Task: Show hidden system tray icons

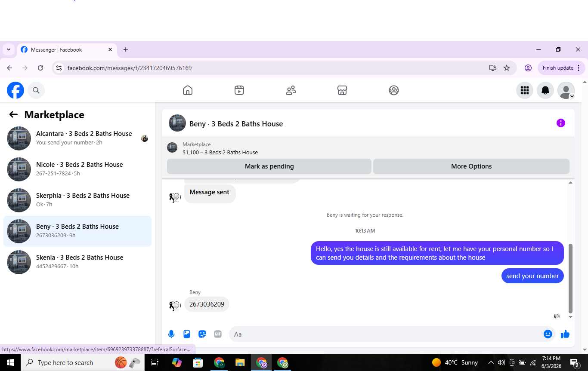Action: (x=491, y=362)
